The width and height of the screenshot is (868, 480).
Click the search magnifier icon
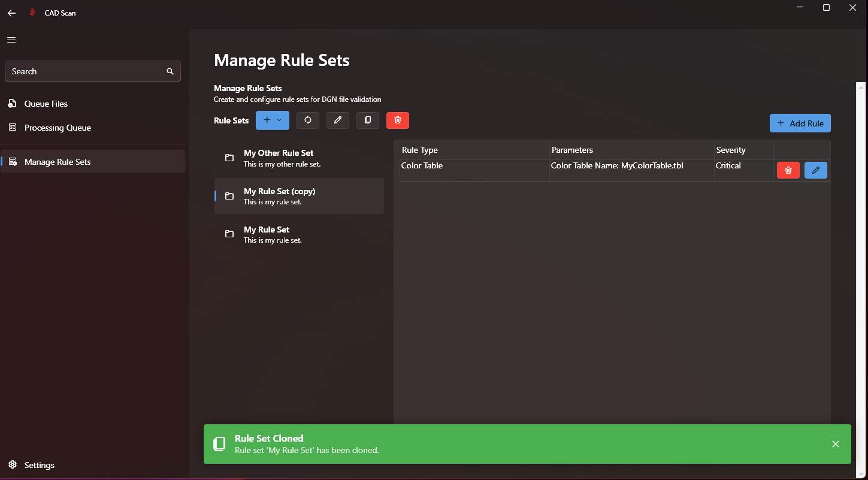170,71
